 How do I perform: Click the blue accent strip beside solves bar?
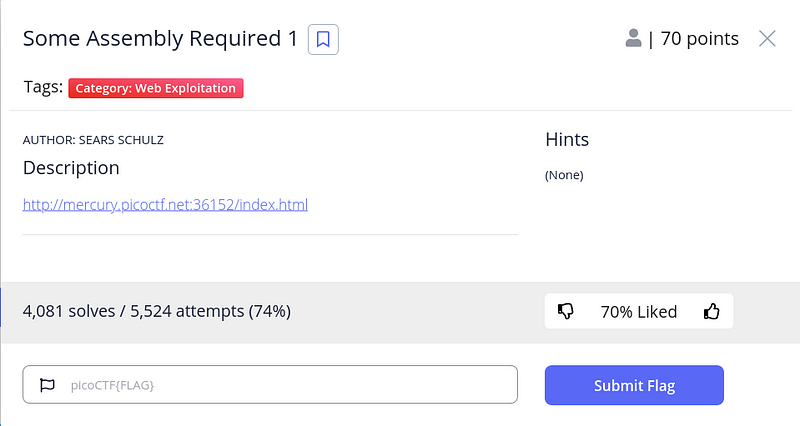[x=2, y=311]
